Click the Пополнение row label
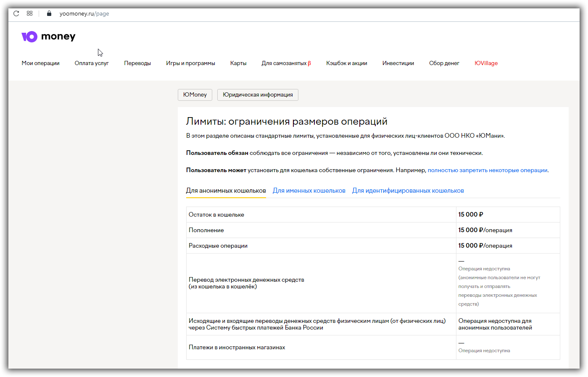Viewport: 588px width, 377px height. tap(206, 230)
